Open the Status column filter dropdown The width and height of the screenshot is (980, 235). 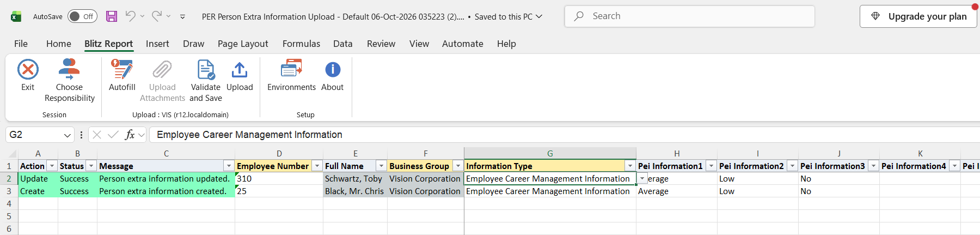click(x=91, y=166)
